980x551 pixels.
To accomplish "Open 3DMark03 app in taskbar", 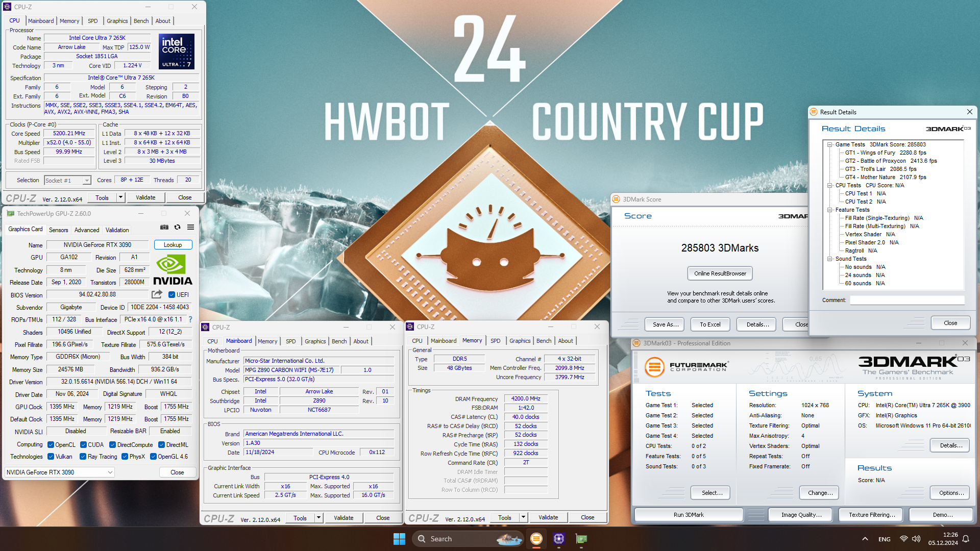I will point(536,539).
